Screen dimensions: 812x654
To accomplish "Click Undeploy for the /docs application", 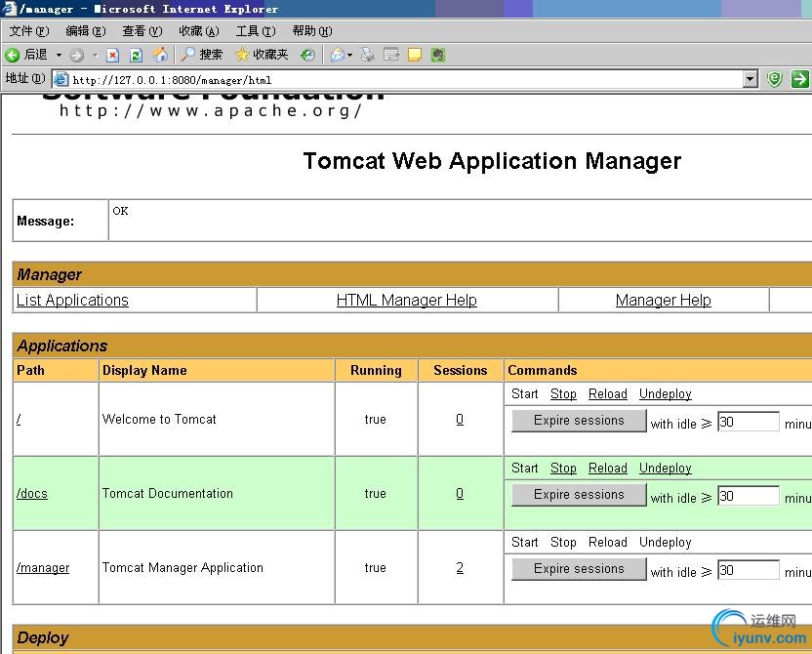I will (x=665, y=469).
